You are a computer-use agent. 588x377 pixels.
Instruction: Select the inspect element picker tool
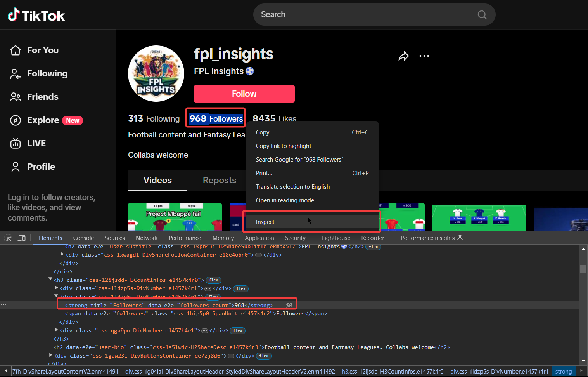click(8, 238)
